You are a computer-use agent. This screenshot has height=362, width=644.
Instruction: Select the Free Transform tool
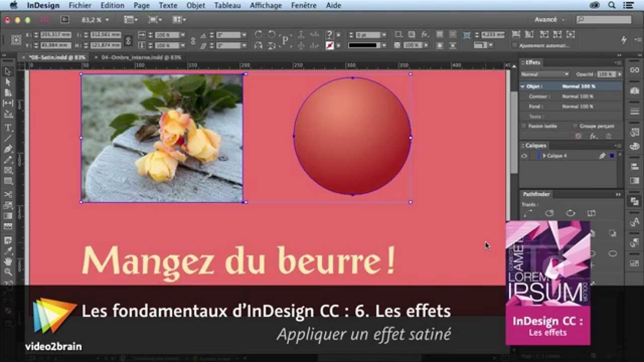click(8, 205)
